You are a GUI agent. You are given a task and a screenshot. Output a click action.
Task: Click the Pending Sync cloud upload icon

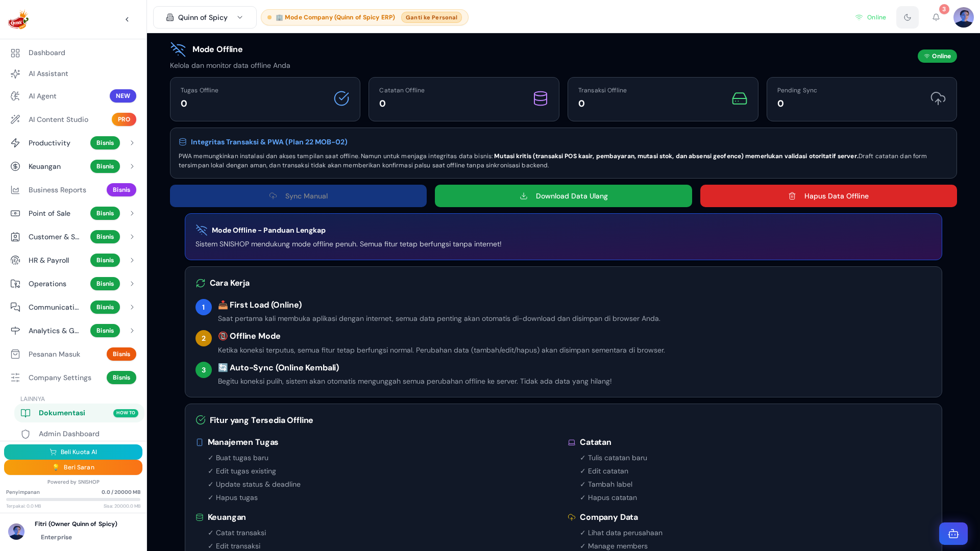pos(938,98)
